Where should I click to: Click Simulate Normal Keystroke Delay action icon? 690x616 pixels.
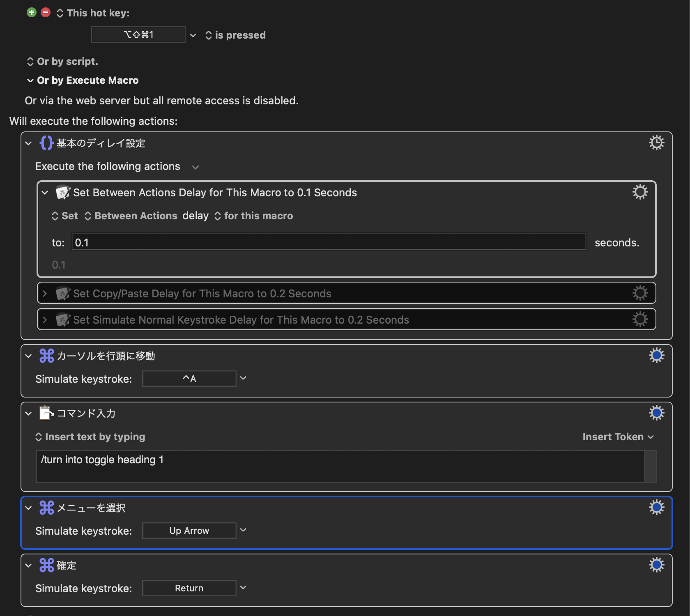pos(63,319)
